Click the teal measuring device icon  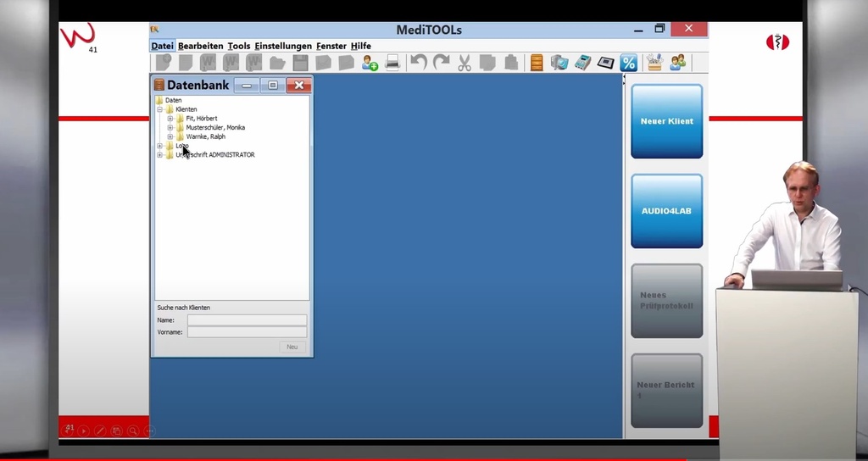582,63
